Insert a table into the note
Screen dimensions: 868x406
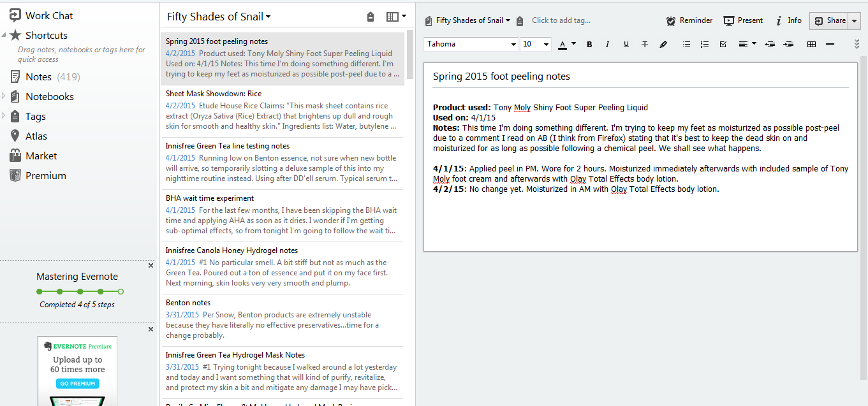tap(811, 44)
